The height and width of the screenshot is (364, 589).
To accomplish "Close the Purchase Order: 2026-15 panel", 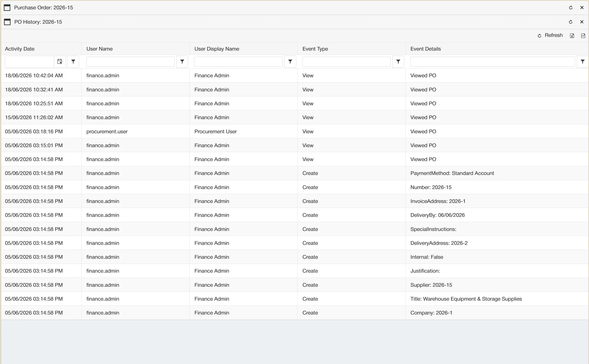I will (582, 7).
